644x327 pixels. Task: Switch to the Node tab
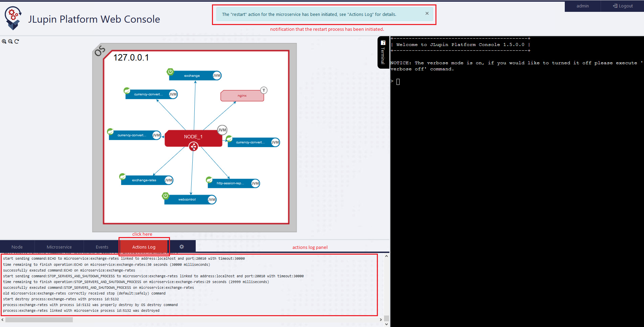(x=17, y=247)
